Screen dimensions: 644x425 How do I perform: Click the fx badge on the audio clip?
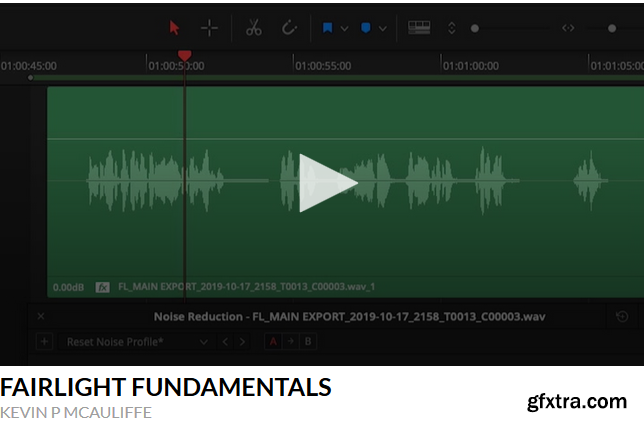coord(102,287)
